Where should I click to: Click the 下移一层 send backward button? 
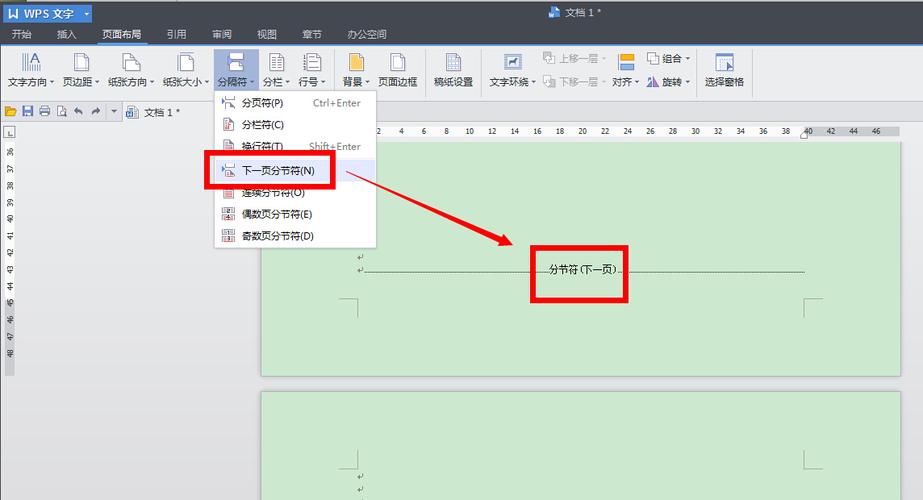573,82
